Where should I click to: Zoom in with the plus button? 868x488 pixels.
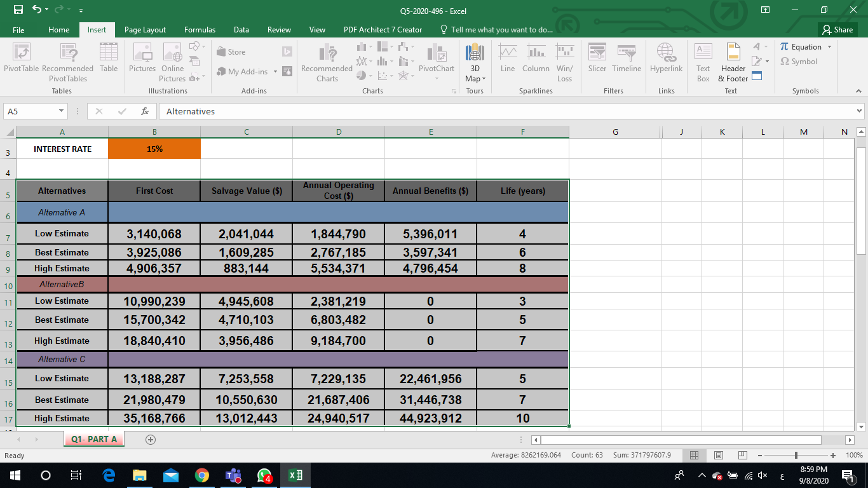(x=833, y=455)
